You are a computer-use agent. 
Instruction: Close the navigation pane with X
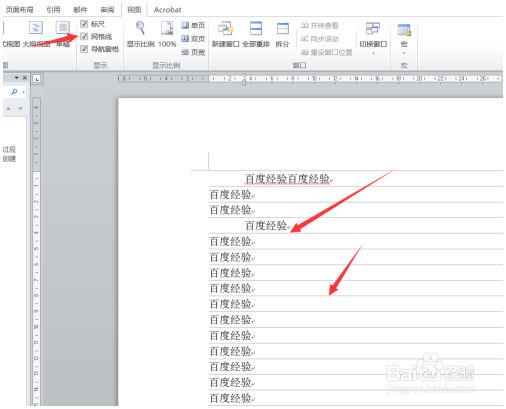(25, 78)
